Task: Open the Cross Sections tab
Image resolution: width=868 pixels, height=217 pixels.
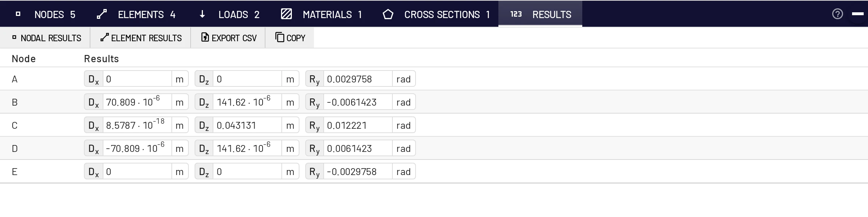Action: [x=436, y=14]
